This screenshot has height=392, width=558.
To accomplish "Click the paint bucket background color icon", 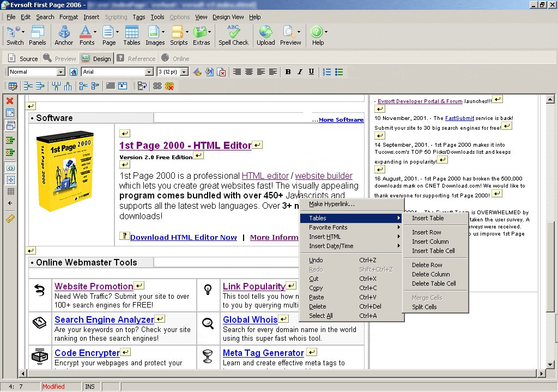I will [209, 72].
